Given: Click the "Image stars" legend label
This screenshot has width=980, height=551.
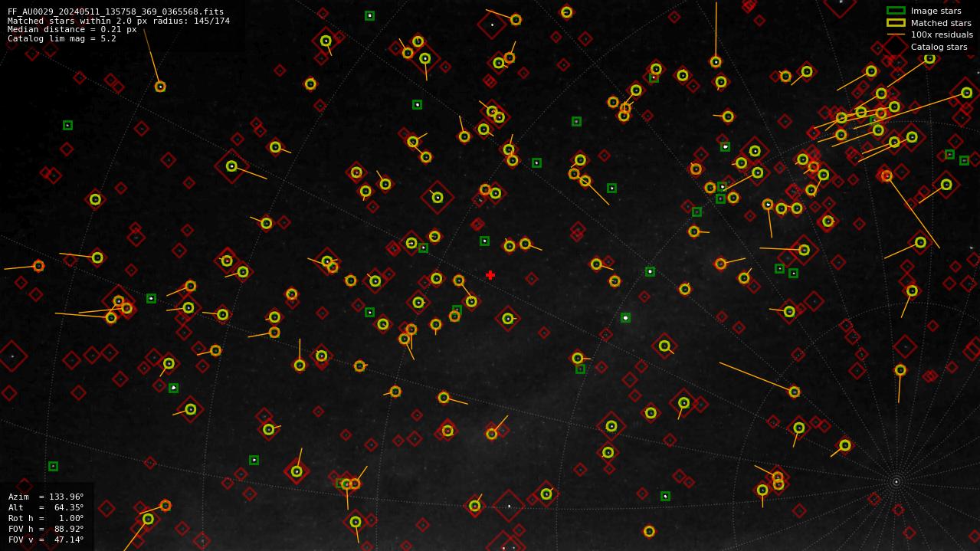Looking at the screenshot, I should (x=936, y=11).
